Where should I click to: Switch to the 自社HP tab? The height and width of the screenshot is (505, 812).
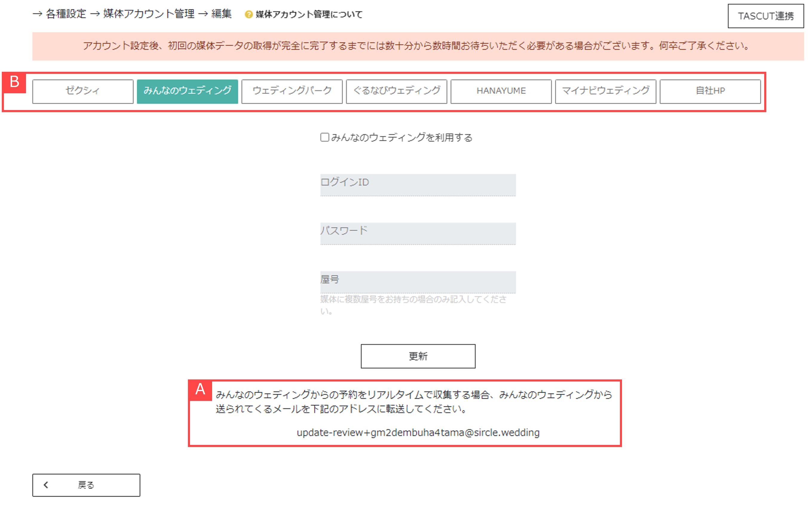tap(710, 91)
